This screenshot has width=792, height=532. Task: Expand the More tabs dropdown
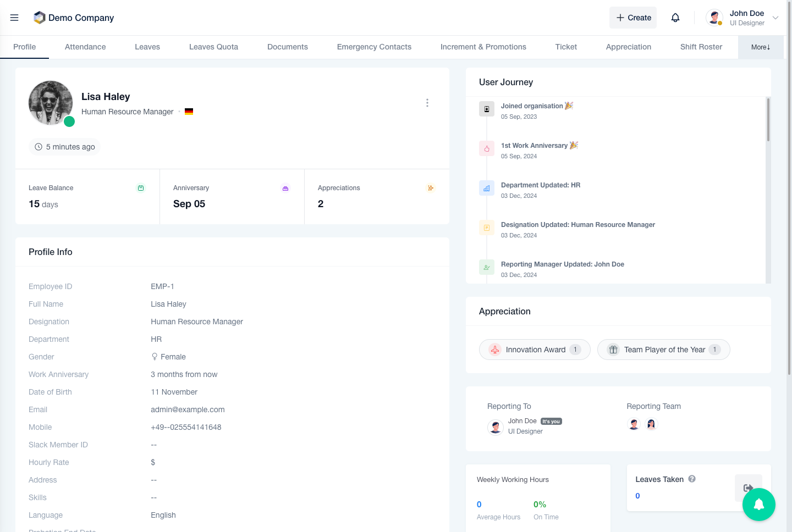pos(761,47)
